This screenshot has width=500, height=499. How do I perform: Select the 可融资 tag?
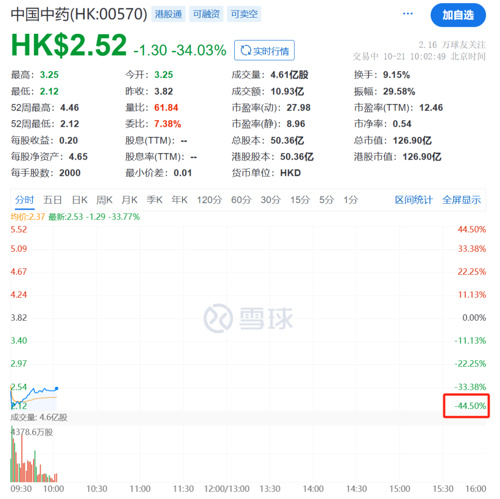[206, 14]
